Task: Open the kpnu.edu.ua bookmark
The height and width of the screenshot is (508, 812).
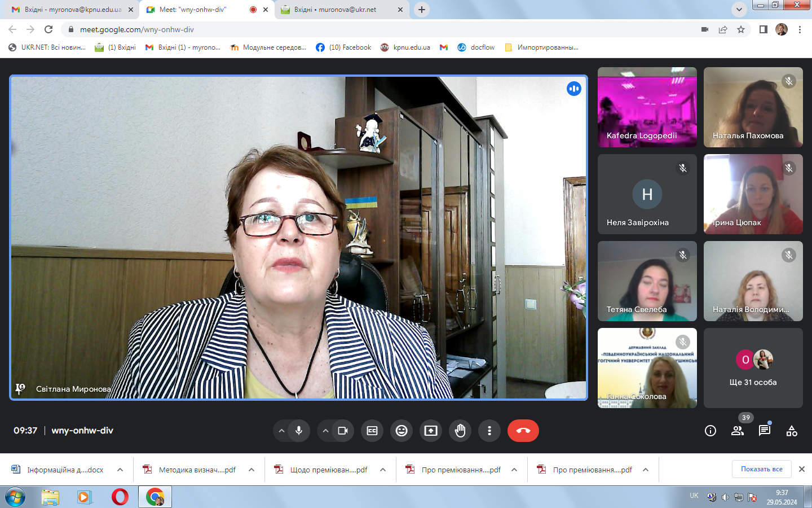Action: tap(405, 47)
